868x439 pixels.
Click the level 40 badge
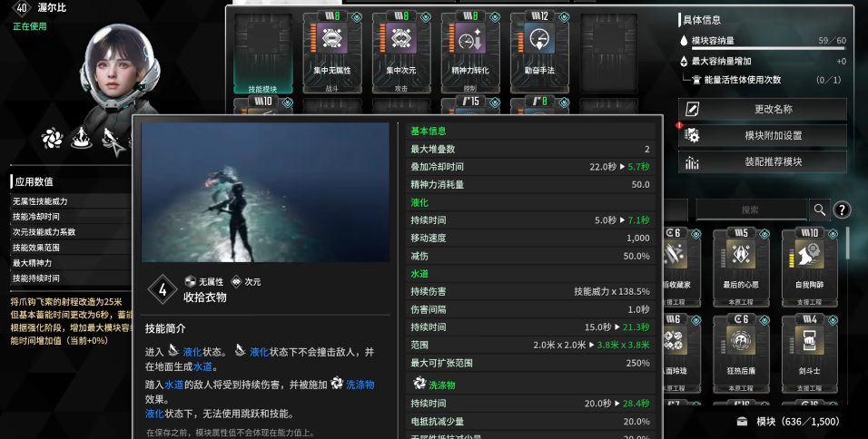pos(21,8)
